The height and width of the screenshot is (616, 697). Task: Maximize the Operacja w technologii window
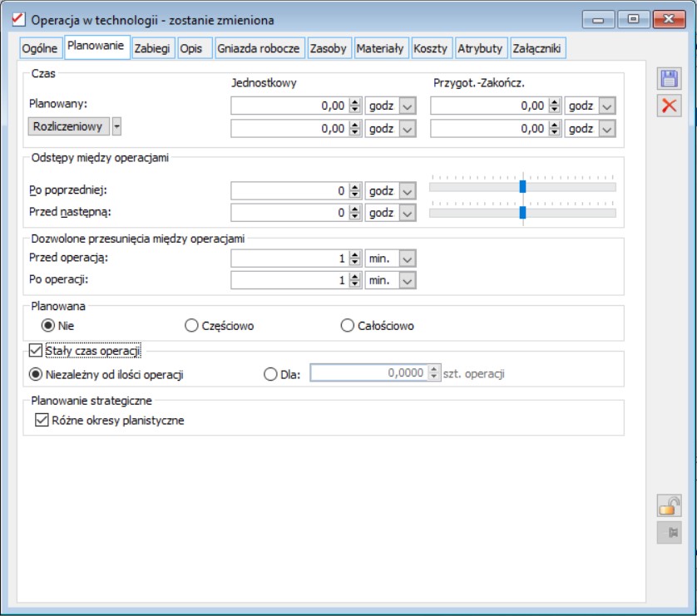click(x=634, y=20)
